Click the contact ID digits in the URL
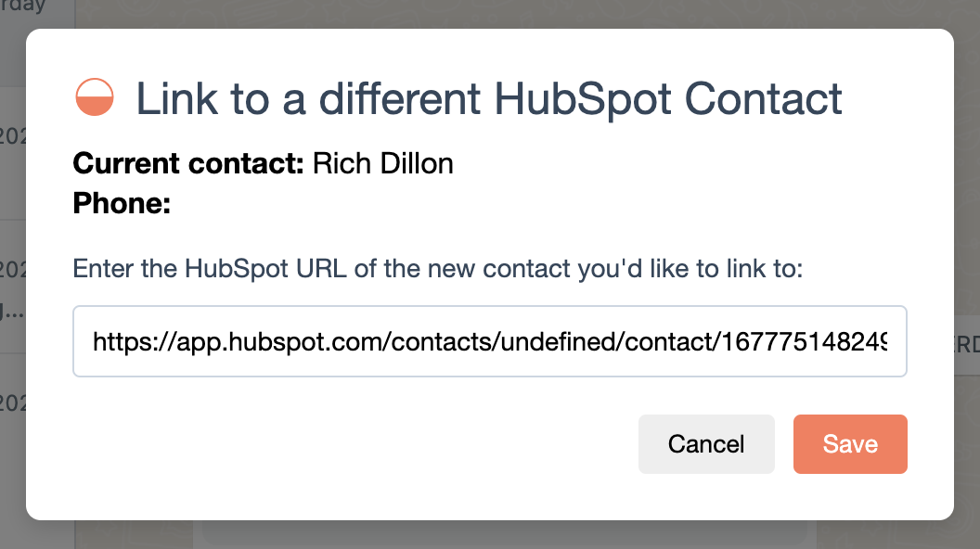The image size is (980, 549). (804, 342)
